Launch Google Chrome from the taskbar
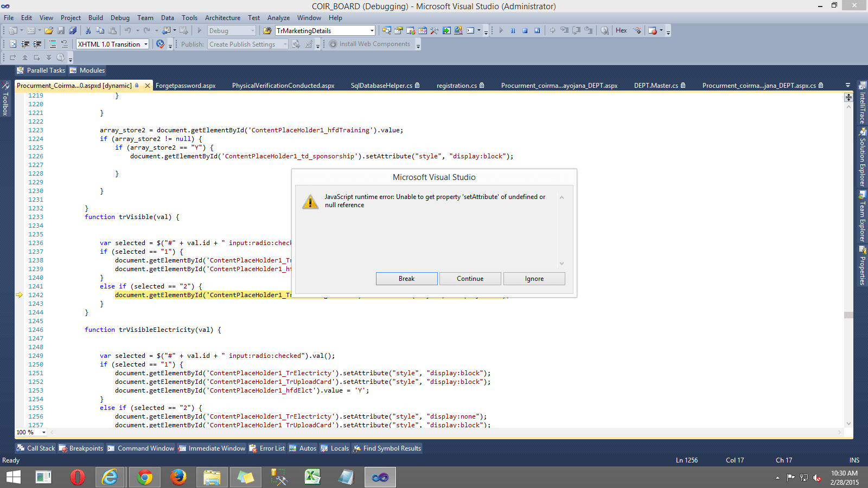The width and height of the screenshot is (868, 488). (144, 477)
